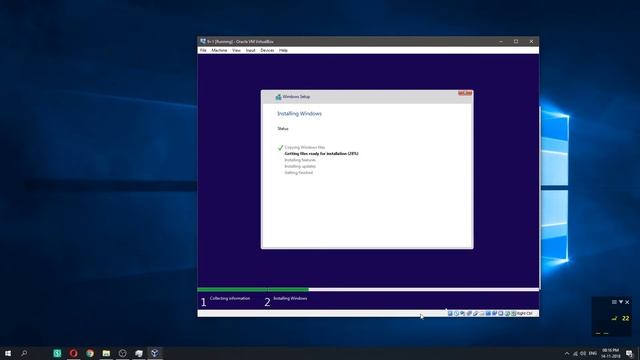Click the optical disk status icon
This screenshot has width=640, height=360.
pyautogui.click(x=456, y=313)
